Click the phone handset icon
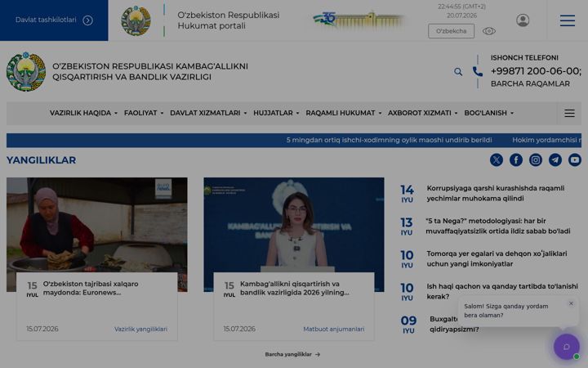 pos(477,71)
